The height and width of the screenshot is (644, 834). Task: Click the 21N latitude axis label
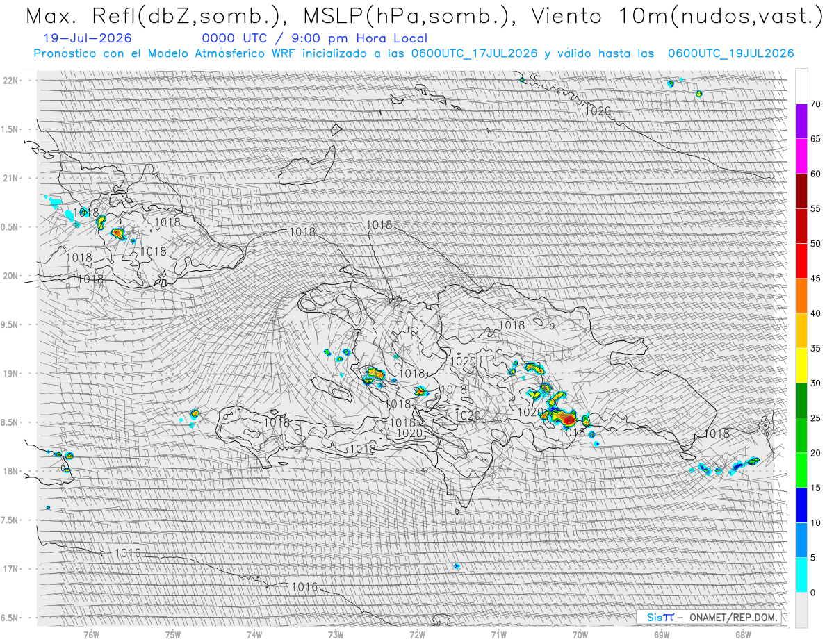pos(11,178)
